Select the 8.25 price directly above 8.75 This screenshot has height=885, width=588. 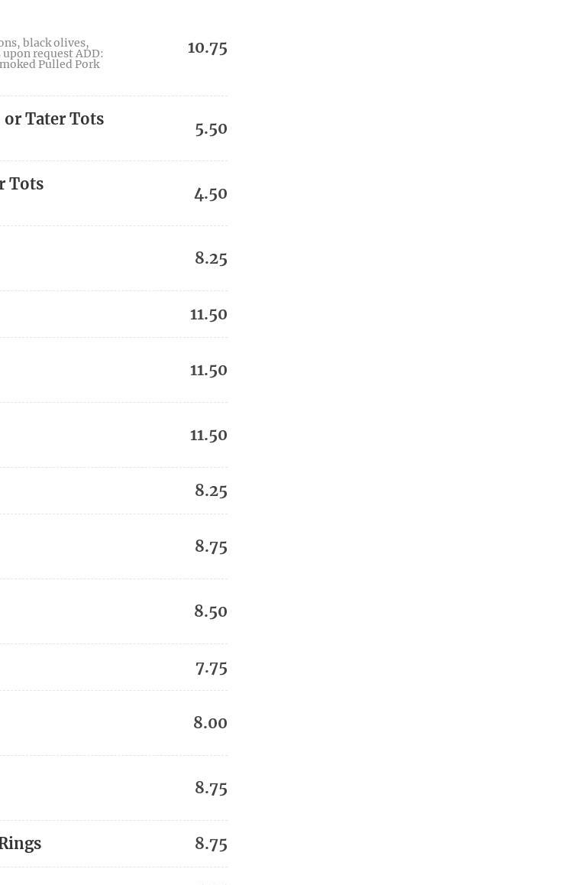point(211,491)
